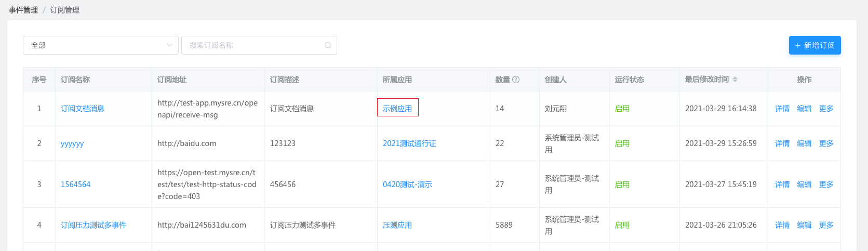Edit the 1564564 subscription
Image resolution: width=868 pixels, height=251 pixels.
(804, 184)
